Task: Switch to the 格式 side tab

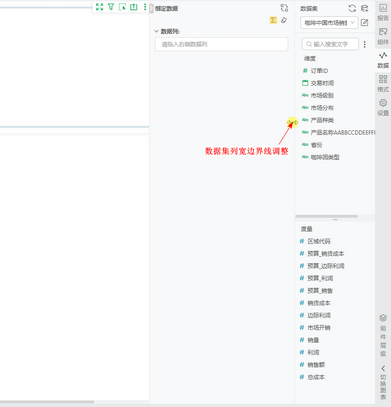Action: coord(383,83)
